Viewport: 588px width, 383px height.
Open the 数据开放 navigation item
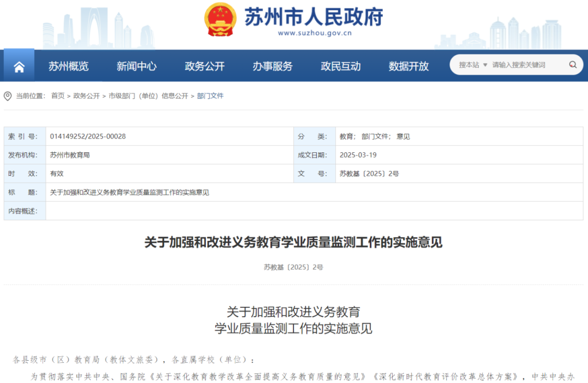click(x=409, y=66)
